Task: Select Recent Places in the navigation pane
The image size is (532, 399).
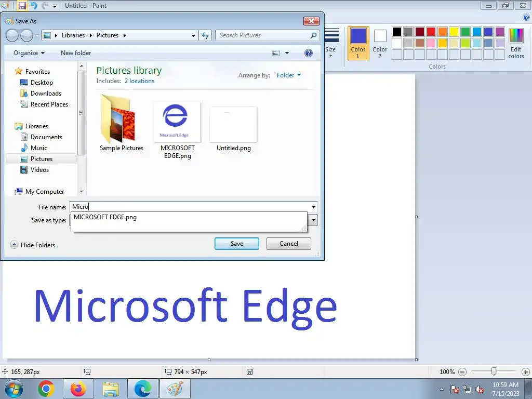Action: [44, 104]
